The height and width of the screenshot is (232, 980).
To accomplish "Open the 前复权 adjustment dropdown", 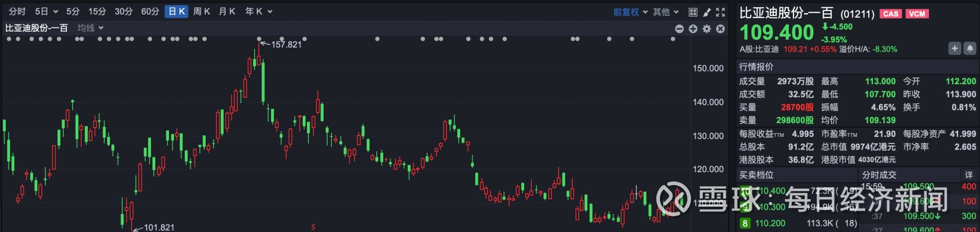I will (630, 12).
